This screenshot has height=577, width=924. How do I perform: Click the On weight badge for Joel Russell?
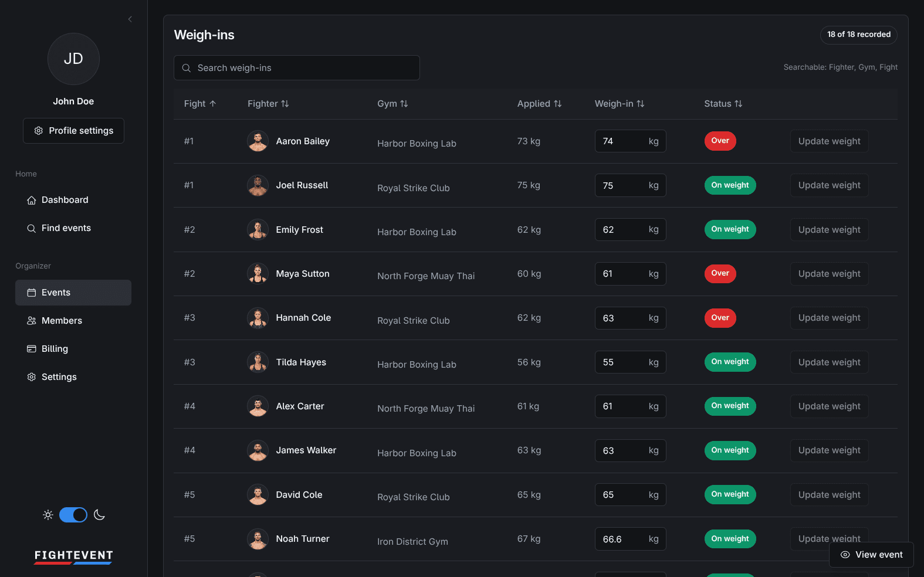[730, 185]
